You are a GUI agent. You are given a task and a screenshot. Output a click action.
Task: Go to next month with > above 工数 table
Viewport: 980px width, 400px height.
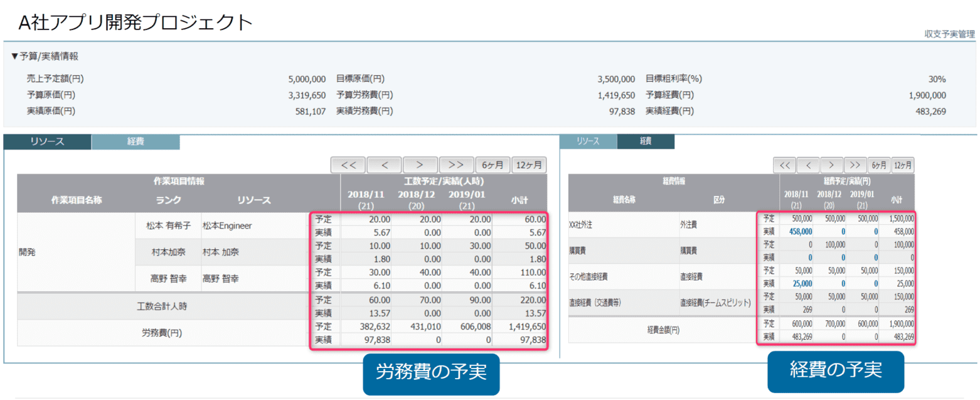click(x=420, y=165)
